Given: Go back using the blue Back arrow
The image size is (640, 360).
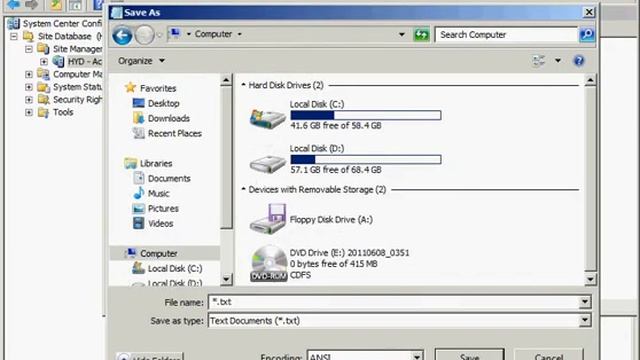Looking at the screenshot, I should [122, 35].
